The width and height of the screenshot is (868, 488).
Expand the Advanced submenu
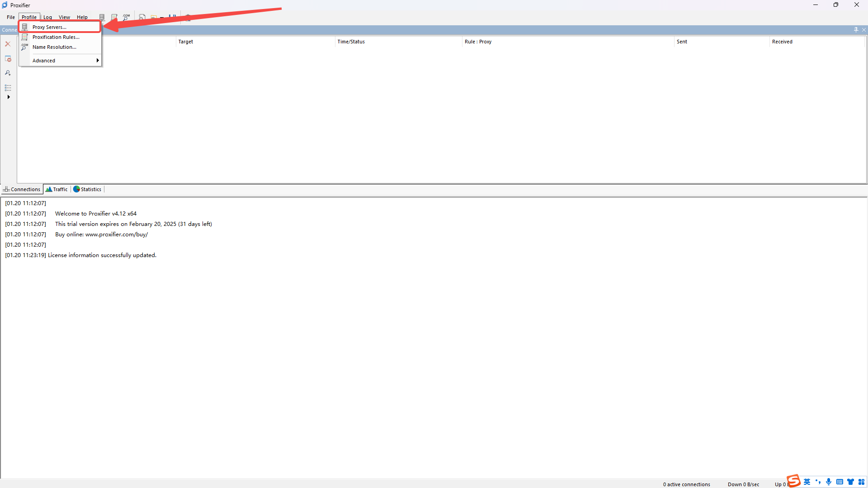click(x=60, y=61)
